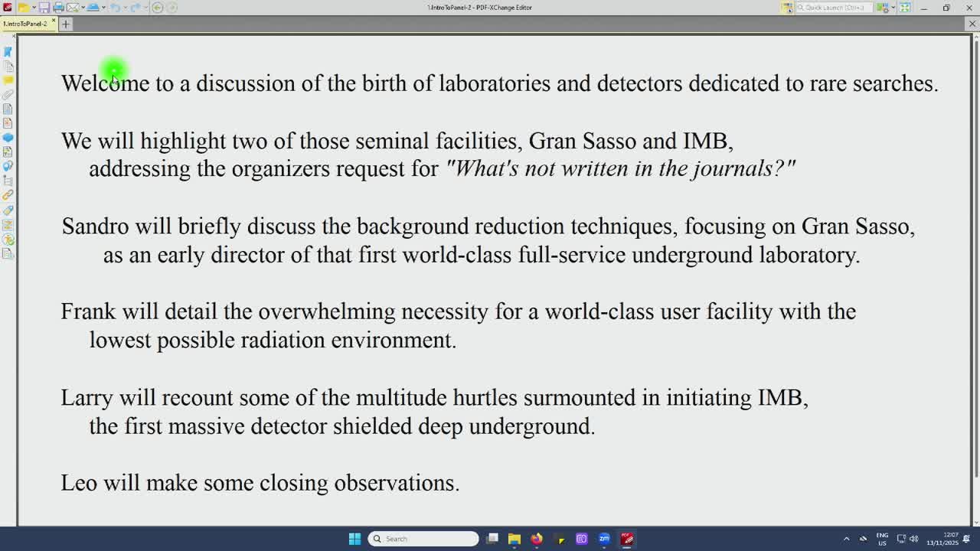Select the 1.IntroToPanel-2 document tab
This screenshot has width=980, height=551.
25,24
